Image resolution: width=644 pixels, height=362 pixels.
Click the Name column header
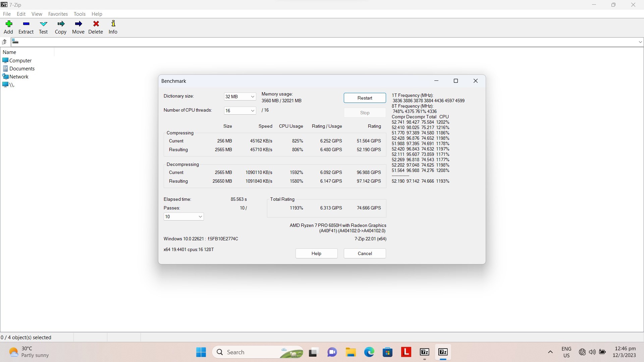click(27, 52)
